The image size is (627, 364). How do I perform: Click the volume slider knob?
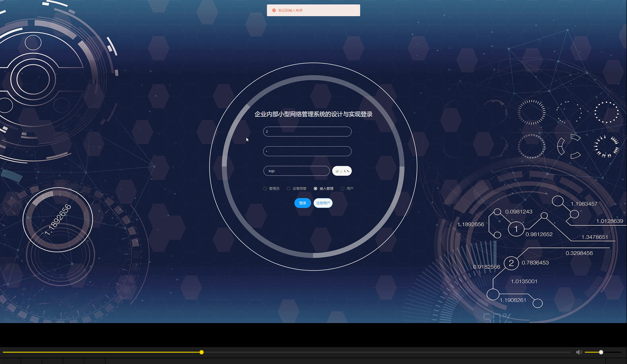[x=601, y=352]
